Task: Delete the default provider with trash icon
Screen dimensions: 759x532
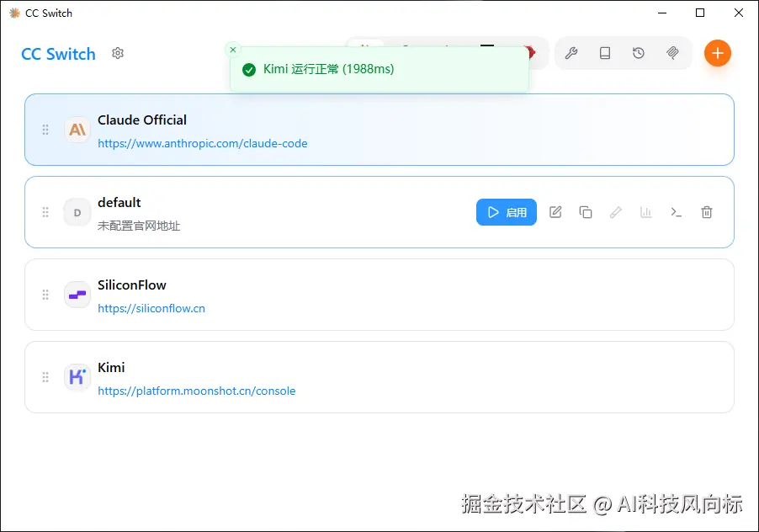Action: click(707, 212)
